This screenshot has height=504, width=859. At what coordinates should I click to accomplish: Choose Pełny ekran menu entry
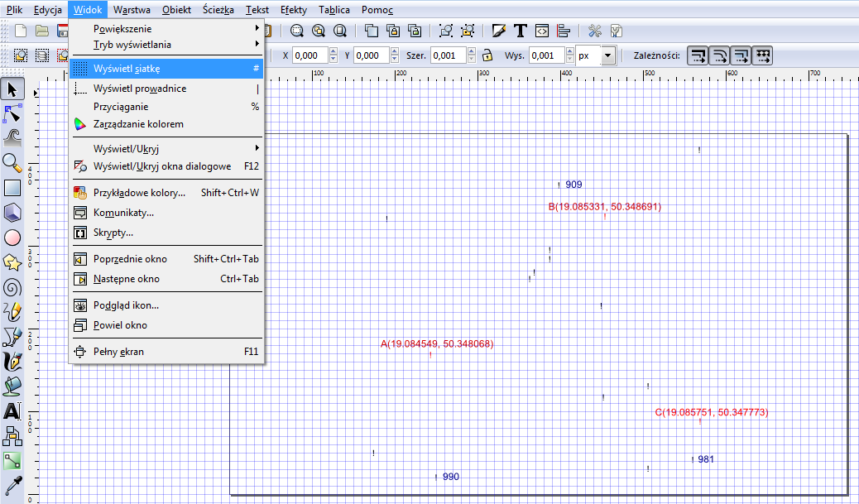166,351
